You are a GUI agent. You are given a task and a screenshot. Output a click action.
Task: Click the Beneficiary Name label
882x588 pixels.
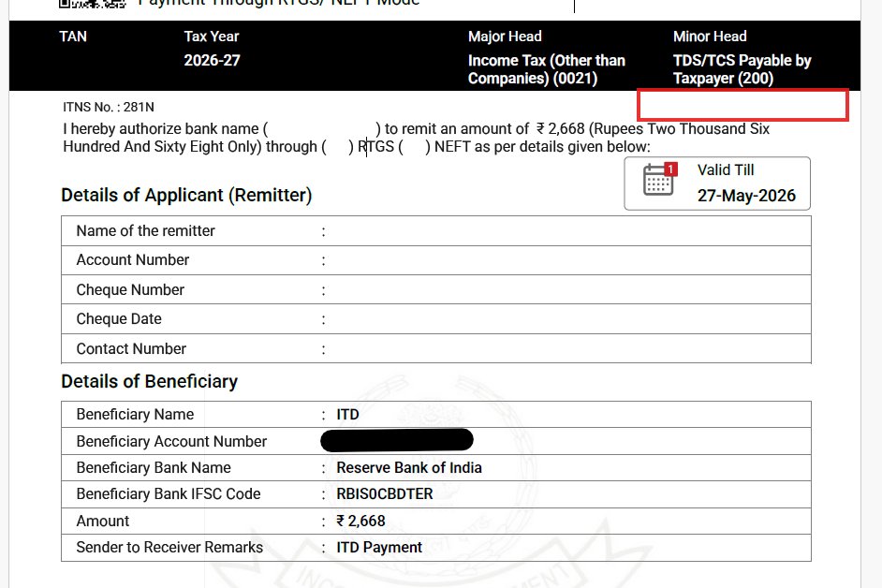pyautogui.click(x=135, y=415)
